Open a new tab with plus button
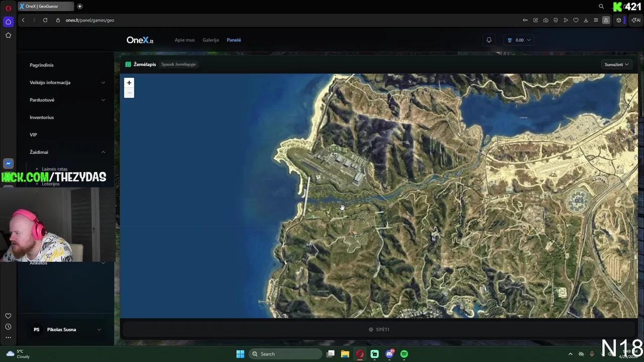Image resolution: width=644 pixels, height=362 pixels. click(79, 7)
